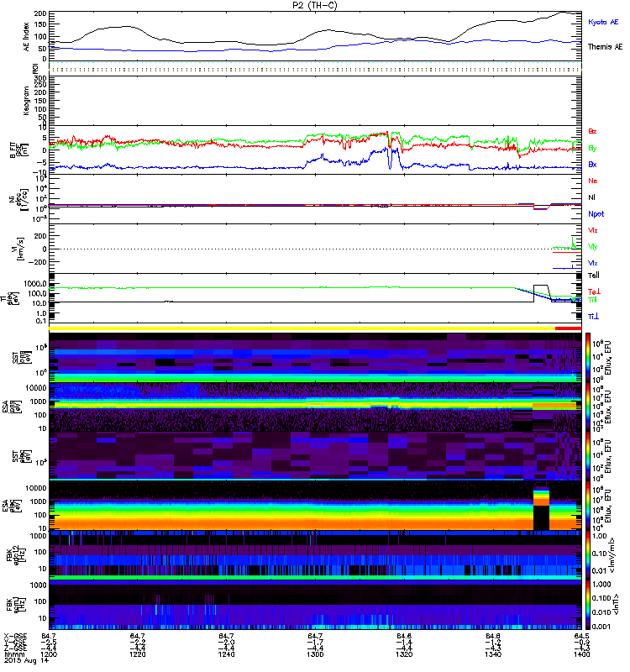The width and height of the screenshot is (630, 672).
Task: Click the "1000.0" tick on temperature axis
Action: point(35,284)
